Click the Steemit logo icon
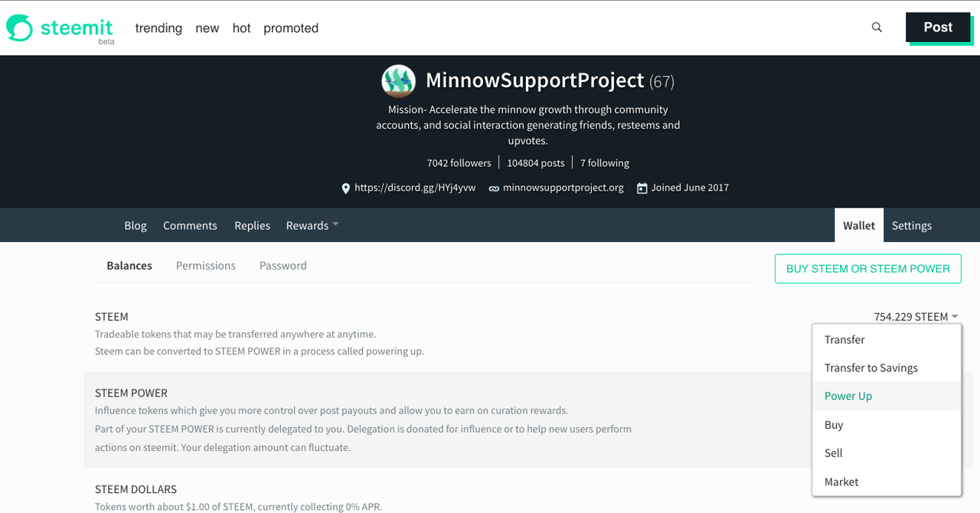 coord(19,28)
